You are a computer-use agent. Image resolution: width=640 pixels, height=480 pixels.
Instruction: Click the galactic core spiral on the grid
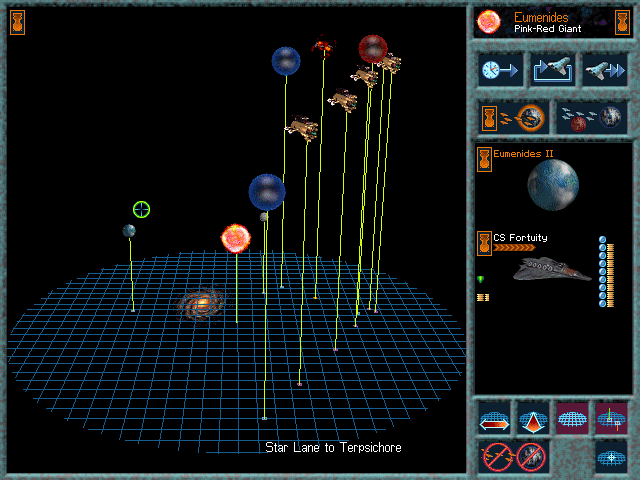tap(201, 304)
